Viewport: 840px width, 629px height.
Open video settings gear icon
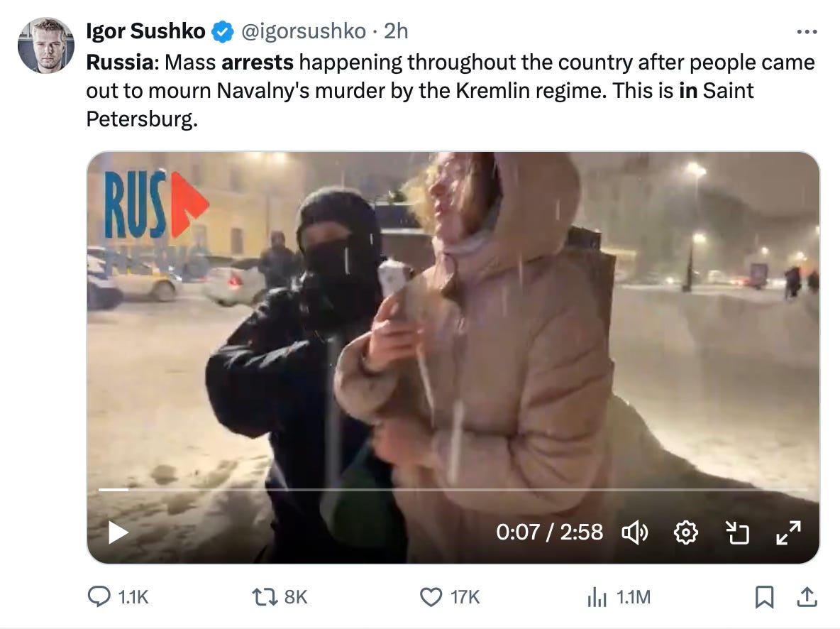[x=686, y=532]
